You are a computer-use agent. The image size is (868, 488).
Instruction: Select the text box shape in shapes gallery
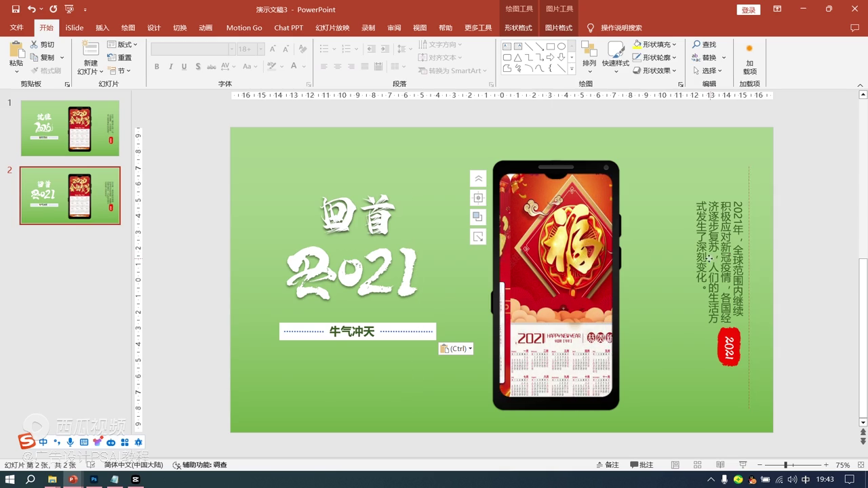[507, 47]
